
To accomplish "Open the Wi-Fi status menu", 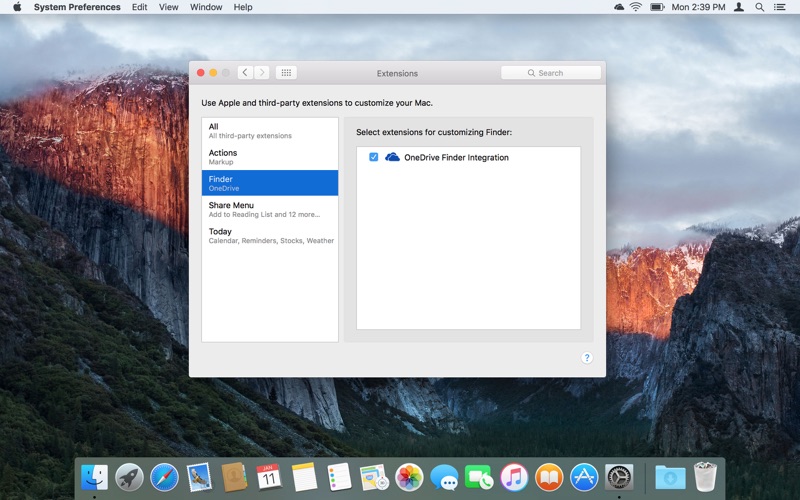I will pyautogui.click(x=637, y=7).
